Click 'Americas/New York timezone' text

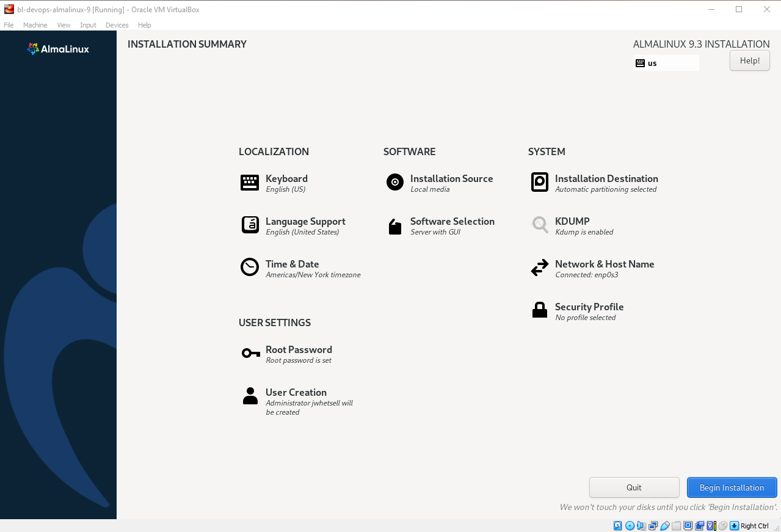pos(313,275)
